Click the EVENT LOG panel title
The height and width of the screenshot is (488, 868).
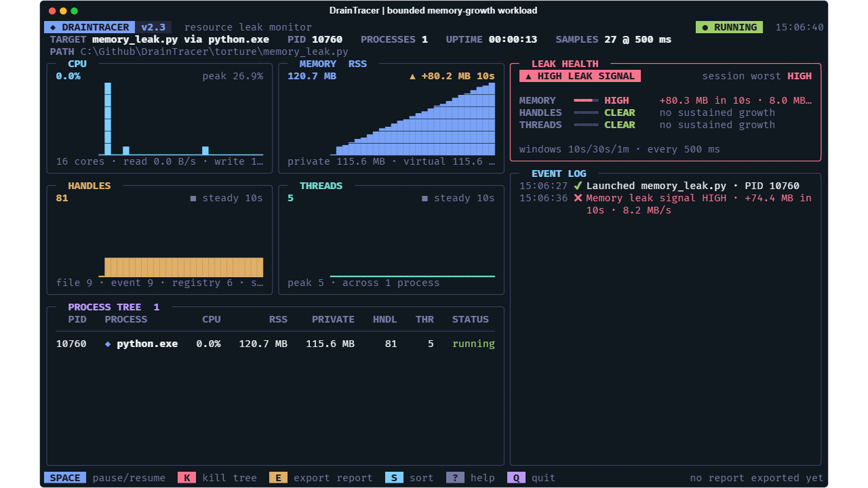[559, 174]
